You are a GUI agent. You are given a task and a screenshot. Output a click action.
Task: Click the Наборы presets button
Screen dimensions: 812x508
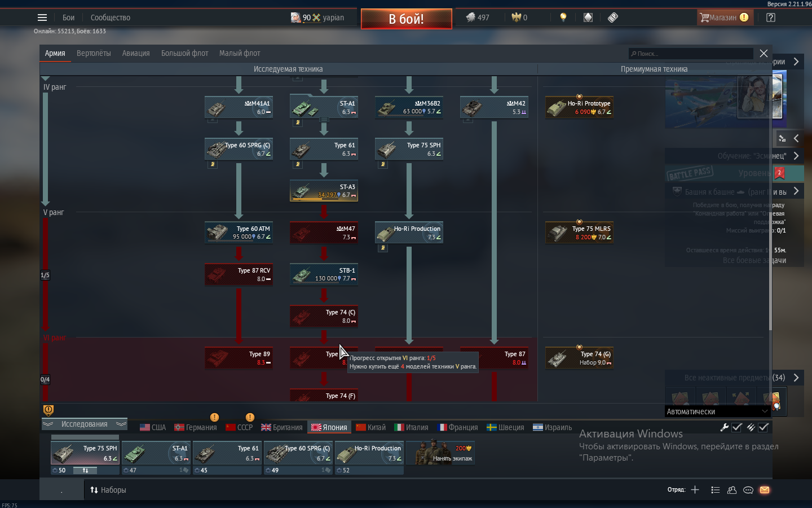coord(108,490)
